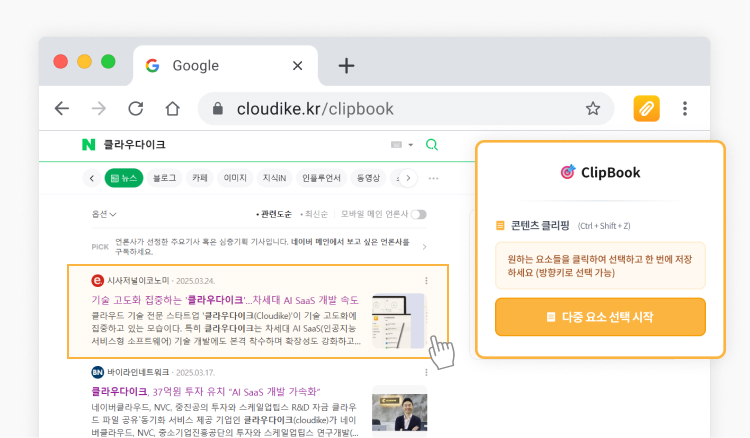Sort results by 관련도순

(274, 214)
